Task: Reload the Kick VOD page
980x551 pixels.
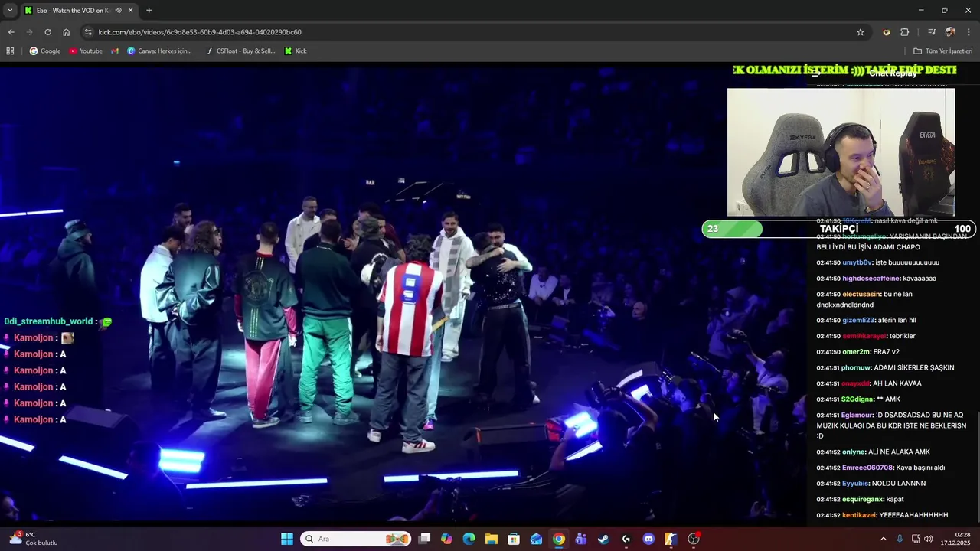Action: coord(47,32)
